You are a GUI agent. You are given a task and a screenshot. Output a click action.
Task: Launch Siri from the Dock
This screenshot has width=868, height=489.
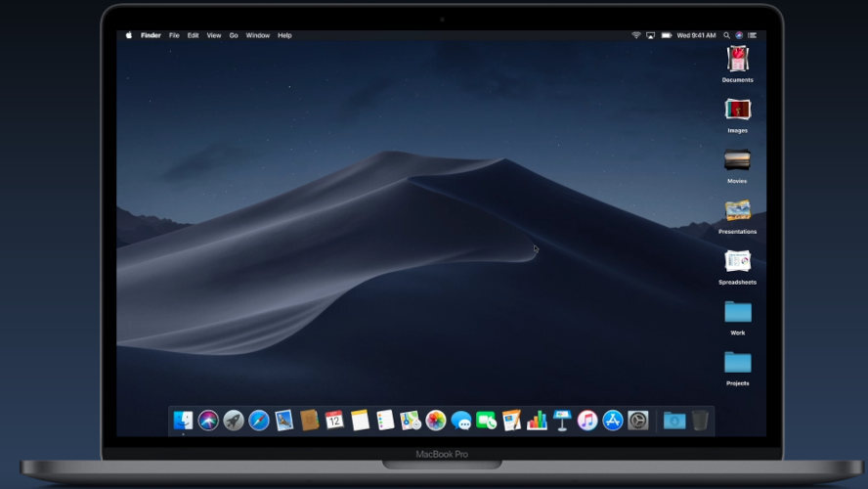[208, 421]
